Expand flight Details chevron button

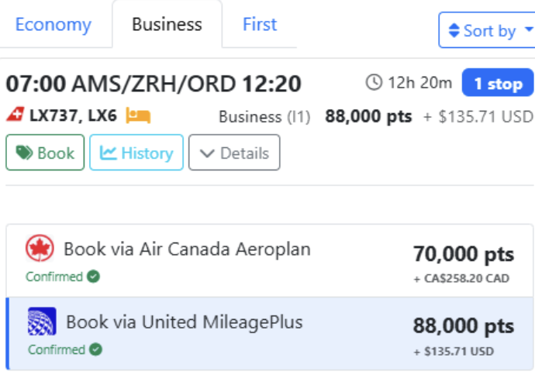234,153
